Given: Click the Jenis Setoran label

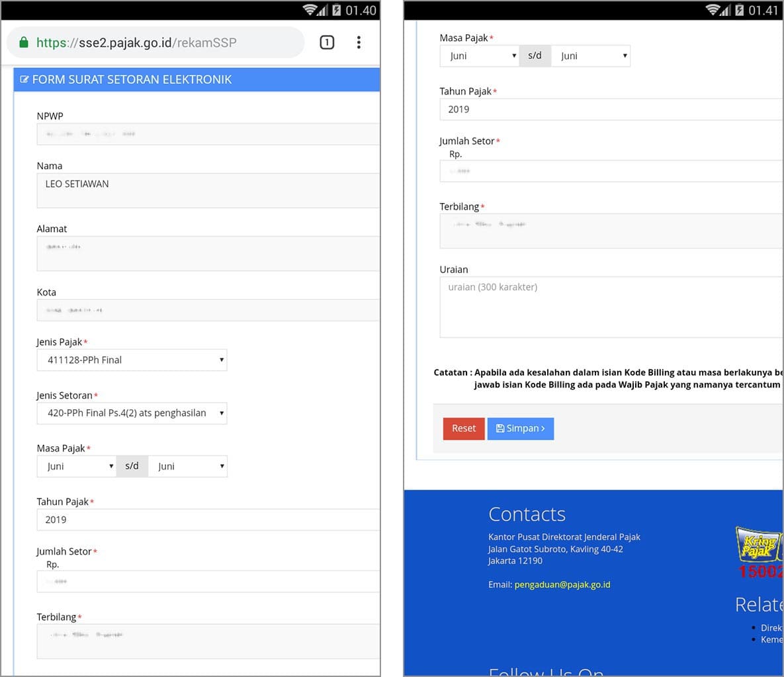Looking at the screenshot, I should [64, 395].
